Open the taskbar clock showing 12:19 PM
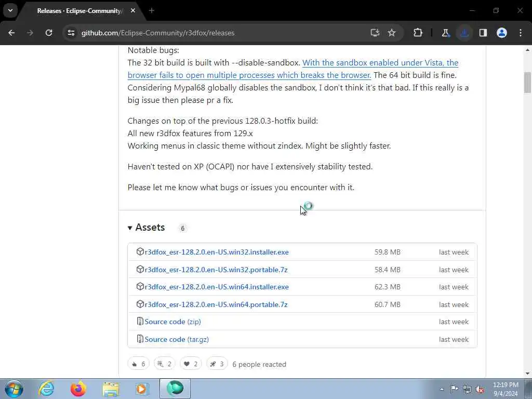This screenshot has width=532, height=399. click(x=506, y=389)
